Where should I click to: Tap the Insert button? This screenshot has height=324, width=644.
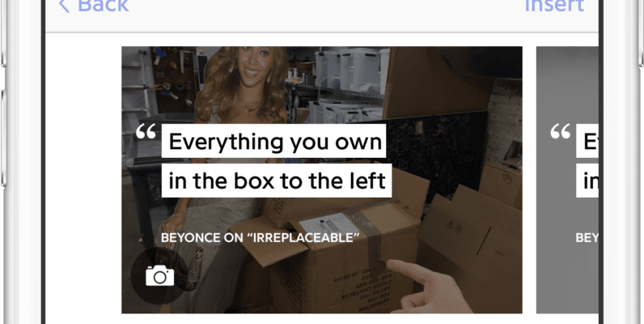(554, 6)
